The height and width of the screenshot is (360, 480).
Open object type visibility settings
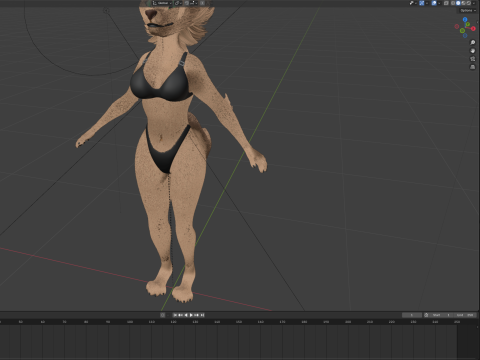[411, 3]
